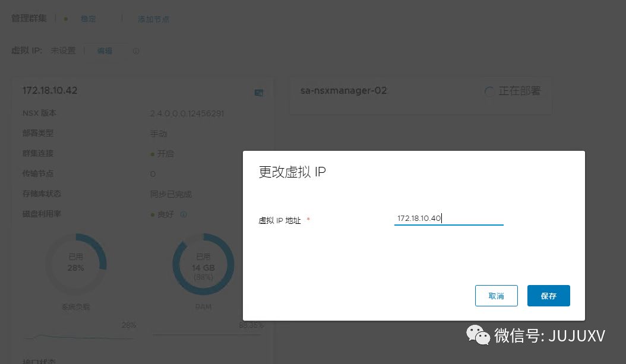Click the 稳定 cluster status label
Viewport: 626px width, 364px height.
pyautogui.click(x=88, y=19)
